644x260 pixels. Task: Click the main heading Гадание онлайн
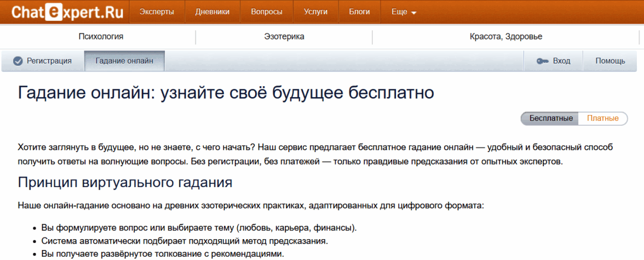click(x=226, y=93)
